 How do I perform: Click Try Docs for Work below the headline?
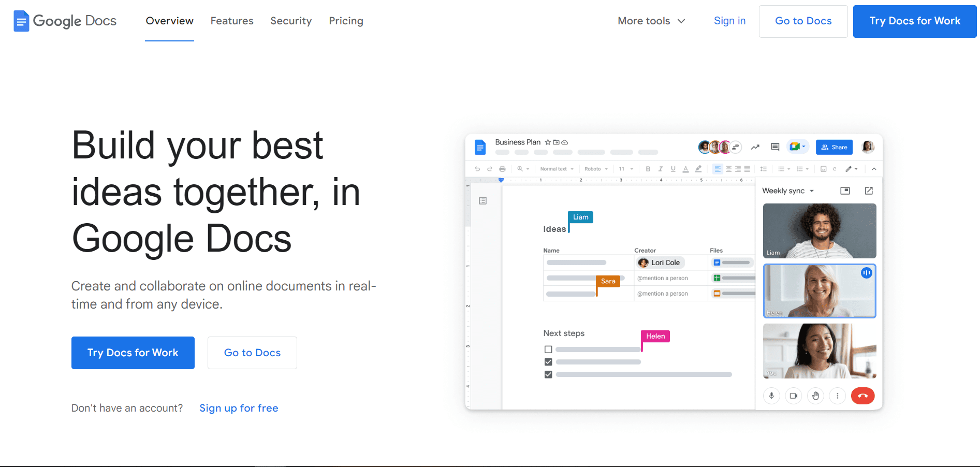(x=133, y=353)
